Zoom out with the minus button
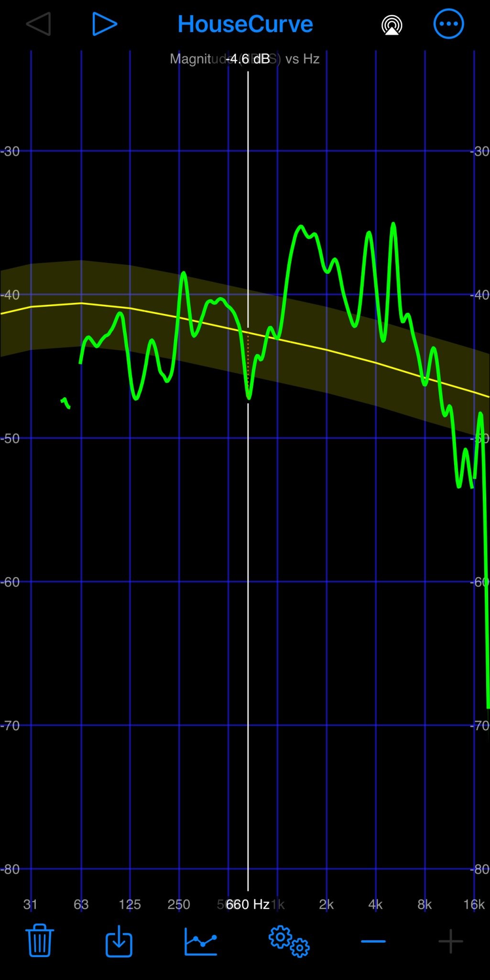Screen dimensions: 490x980 (373, 941)
